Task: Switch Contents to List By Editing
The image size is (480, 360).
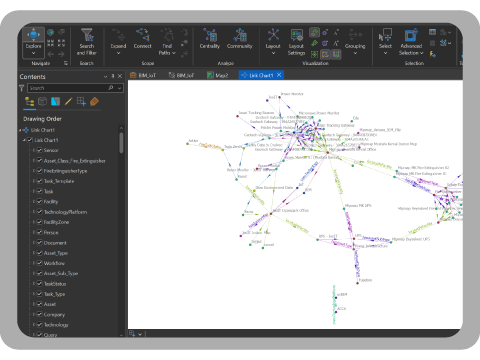Action: click(68, 101)
